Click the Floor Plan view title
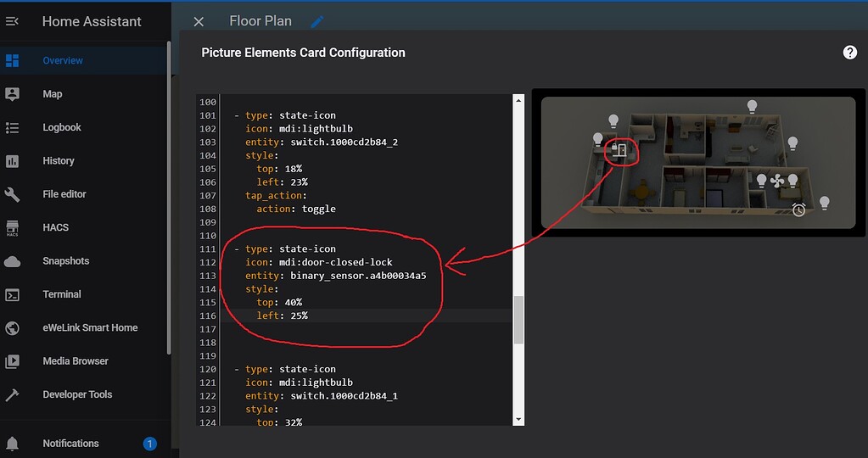868x458 pixels. 260,21
